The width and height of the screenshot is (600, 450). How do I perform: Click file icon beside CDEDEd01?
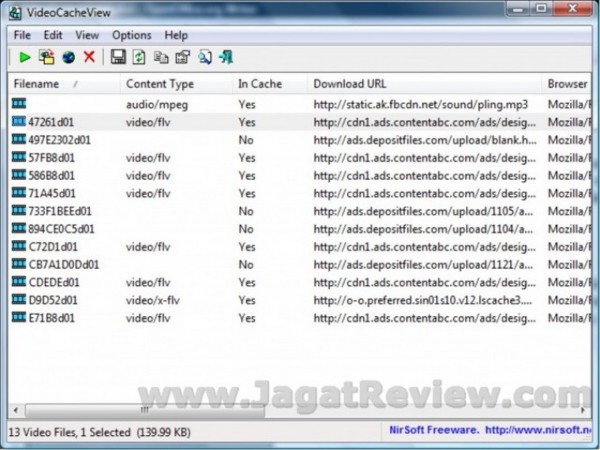pyautogui.click(x=19, y=282)
